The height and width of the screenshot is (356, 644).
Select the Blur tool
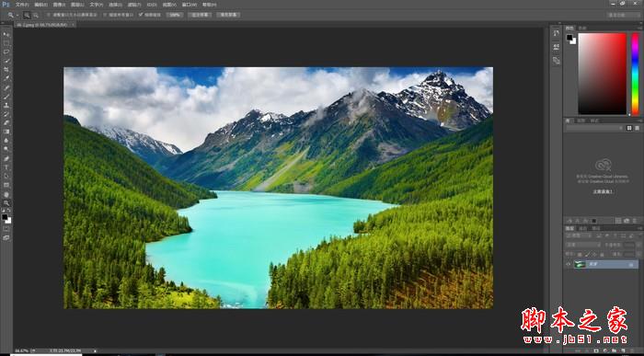click(6, 141)
